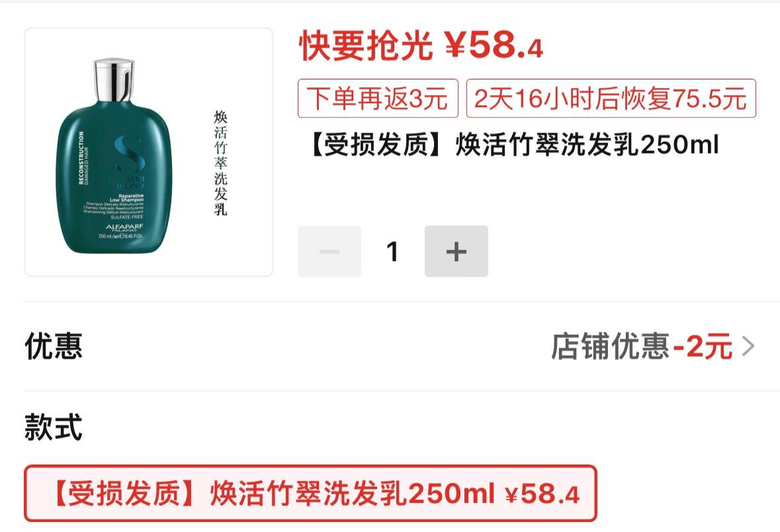
Task: Click the silver bottle cap in image
Action: [114, 81]
